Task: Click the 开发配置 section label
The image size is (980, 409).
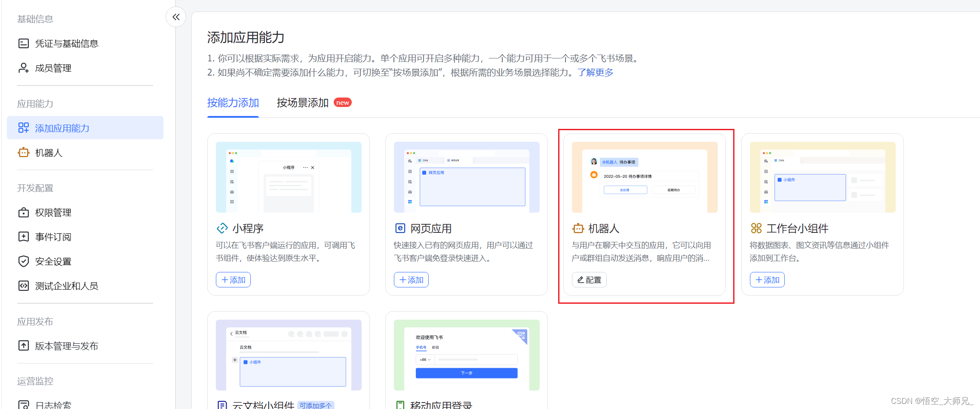Action: [35, 188]
